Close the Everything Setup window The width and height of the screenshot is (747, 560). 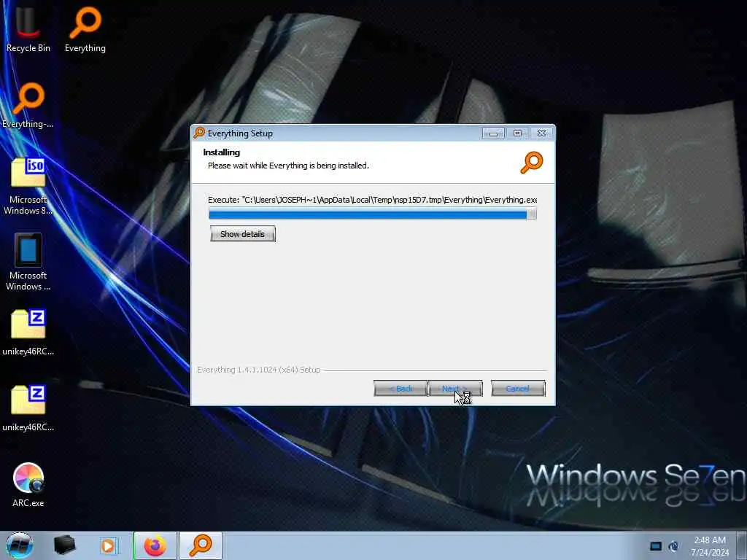[x=542, y=133]
